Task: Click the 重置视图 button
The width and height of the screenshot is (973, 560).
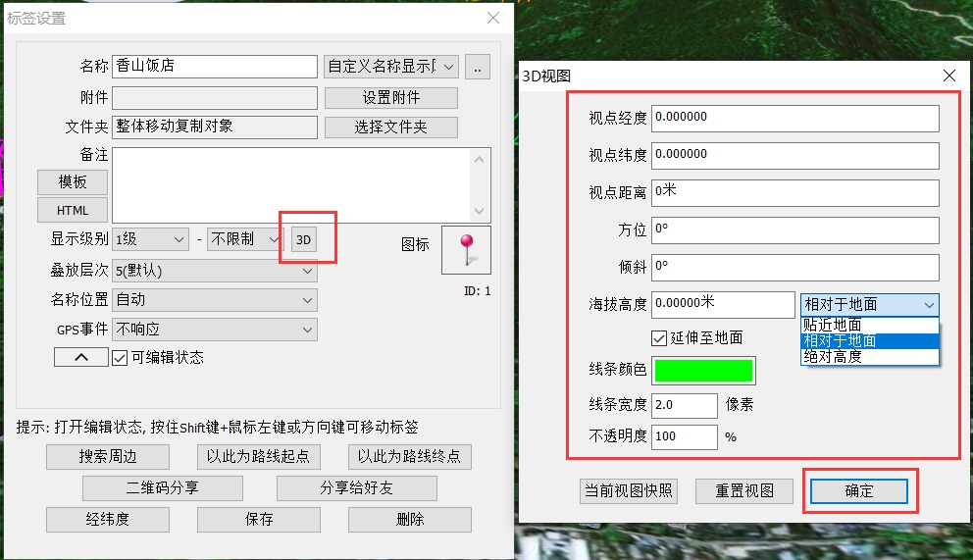Action: [x=743, y=491]
